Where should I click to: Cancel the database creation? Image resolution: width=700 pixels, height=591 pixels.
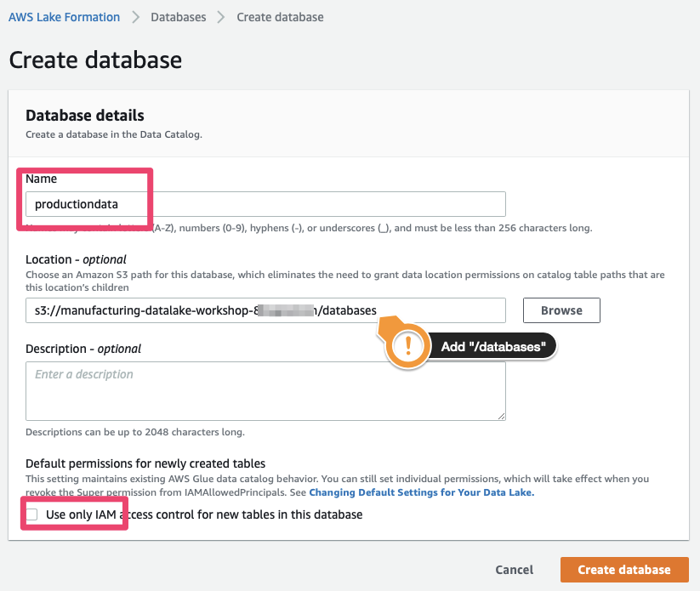514,570
